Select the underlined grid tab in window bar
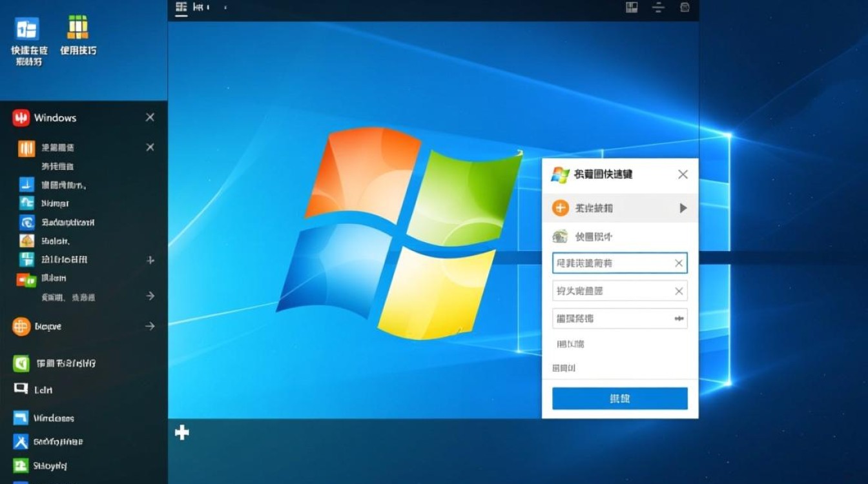Screen dimensions: 868x484 181,7
